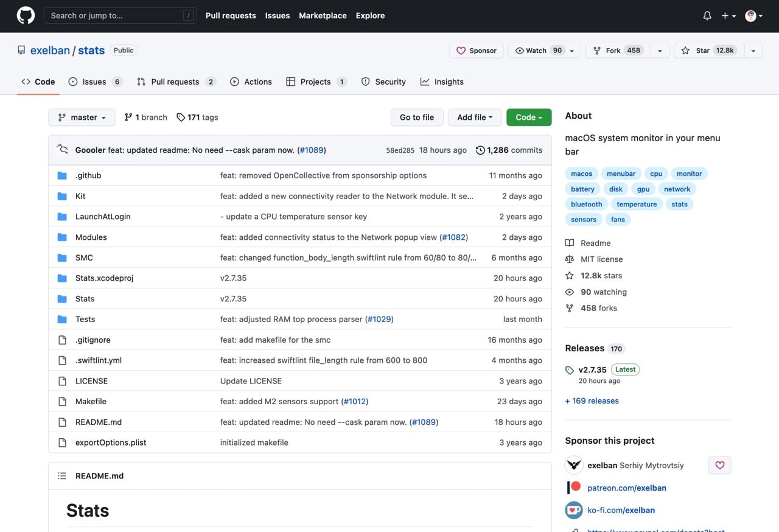Open the .github folder icon
The width and height of the screenshot is (779, 532).
tap(62, 175)
